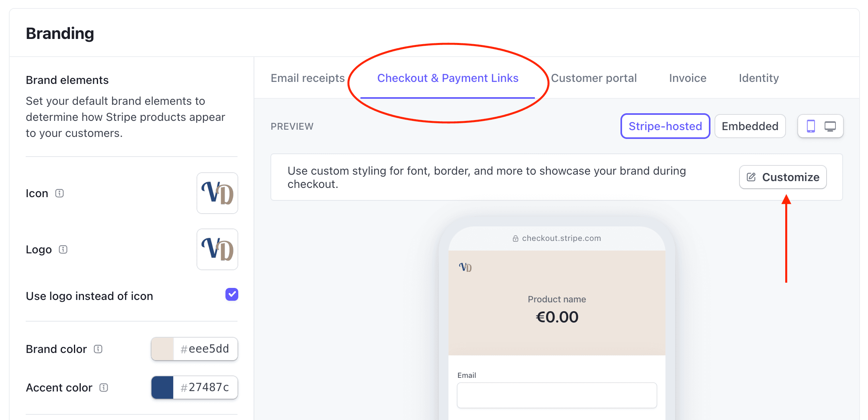Open the Customer portal tab
Screen dimensions: 868x420
(594, 78)
